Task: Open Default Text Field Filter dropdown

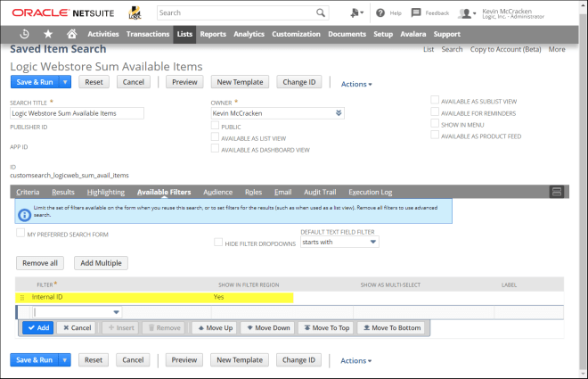Action: pos(373,242)
